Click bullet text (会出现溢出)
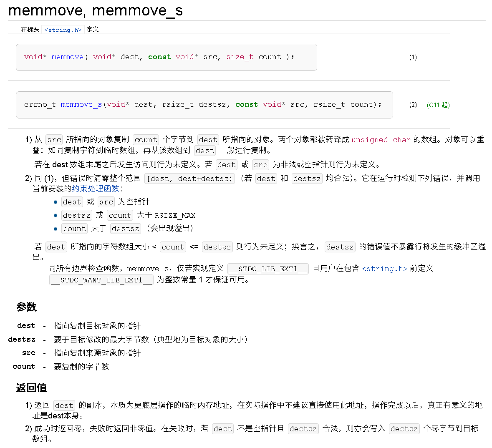492x448 pixels. (x=170, y=229)
